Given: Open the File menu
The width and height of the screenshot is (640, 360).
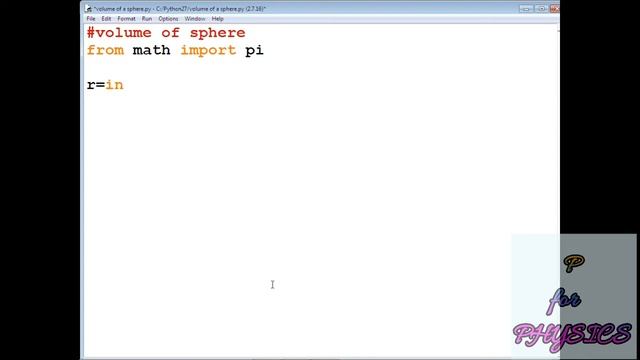Looking at the screenshot, I should click(91, 19).
